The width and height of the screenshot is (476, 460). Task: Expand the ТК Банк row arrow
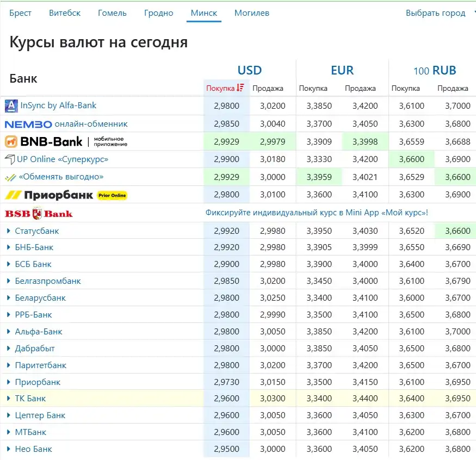click(x=9, y=399)
